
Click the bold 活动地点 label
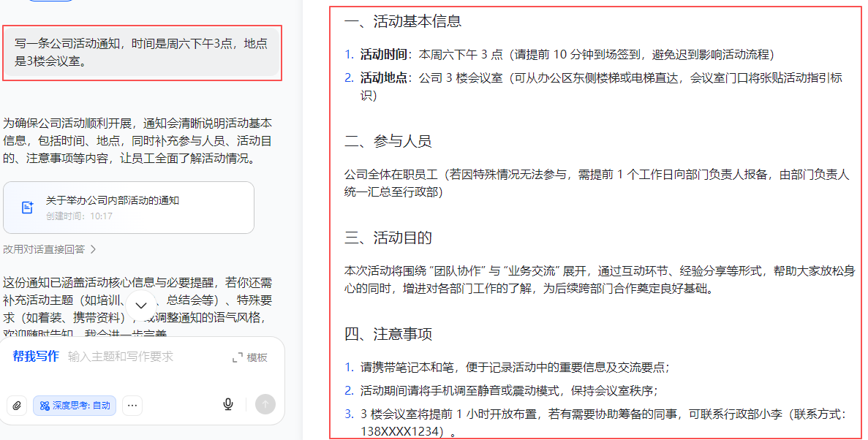[383, 78]
